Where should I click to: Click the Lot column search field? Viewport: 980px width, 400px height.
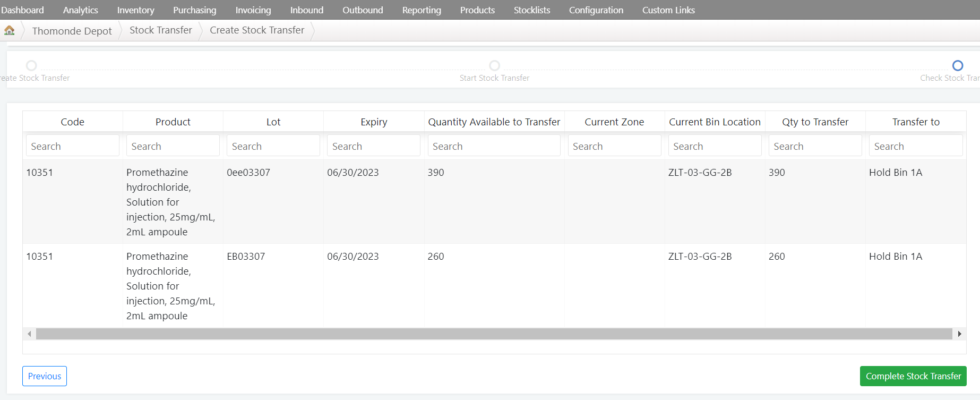[x=273, y=146]
